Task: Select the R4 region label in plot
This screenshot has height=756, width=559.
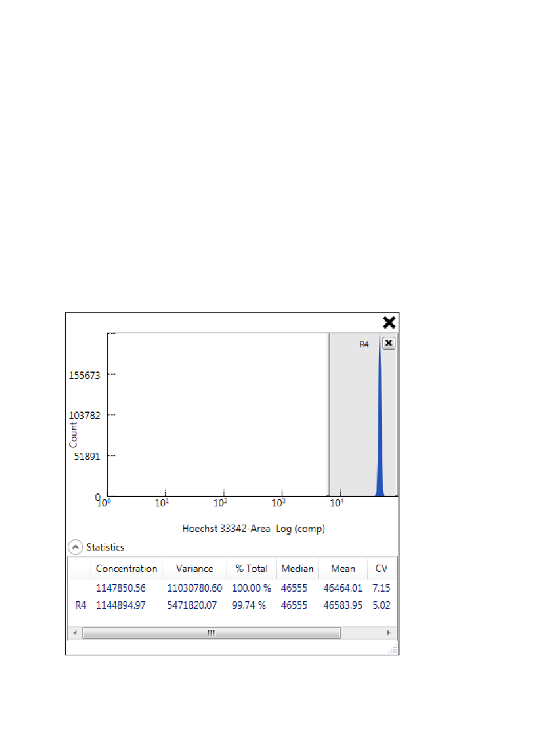Action: click(x=364, y=344)
